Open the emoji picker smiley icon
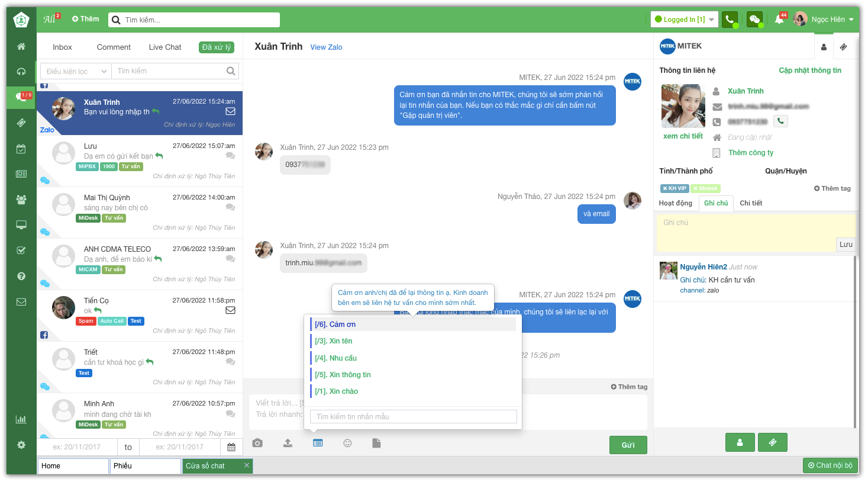This screenshot has width=868, height=482. coord(347,443)
